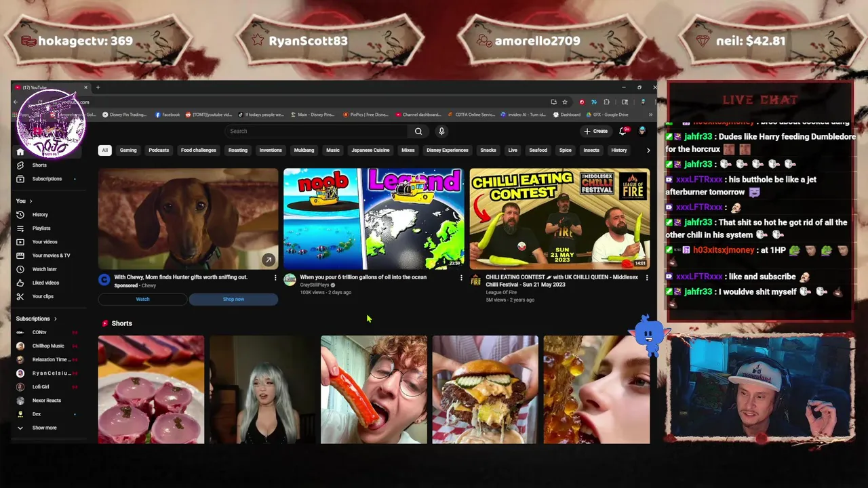Open the YouTube account avatar menu

[x=642, y=131]
